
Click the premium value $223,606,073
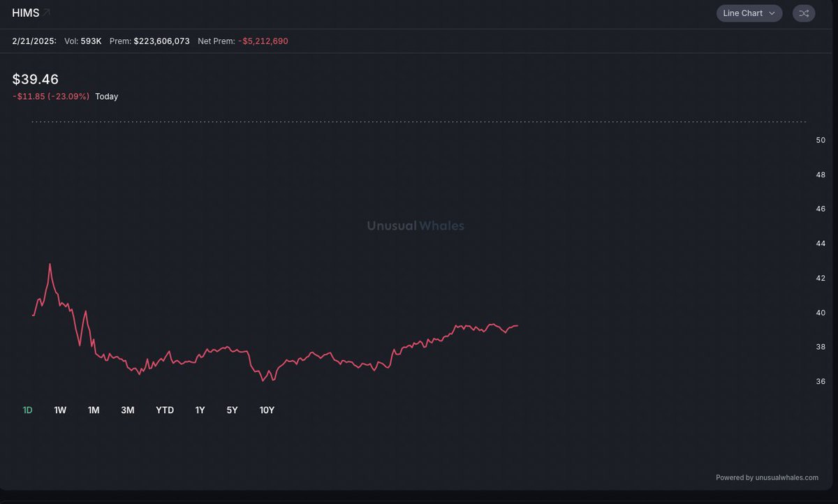coord(161,41)
